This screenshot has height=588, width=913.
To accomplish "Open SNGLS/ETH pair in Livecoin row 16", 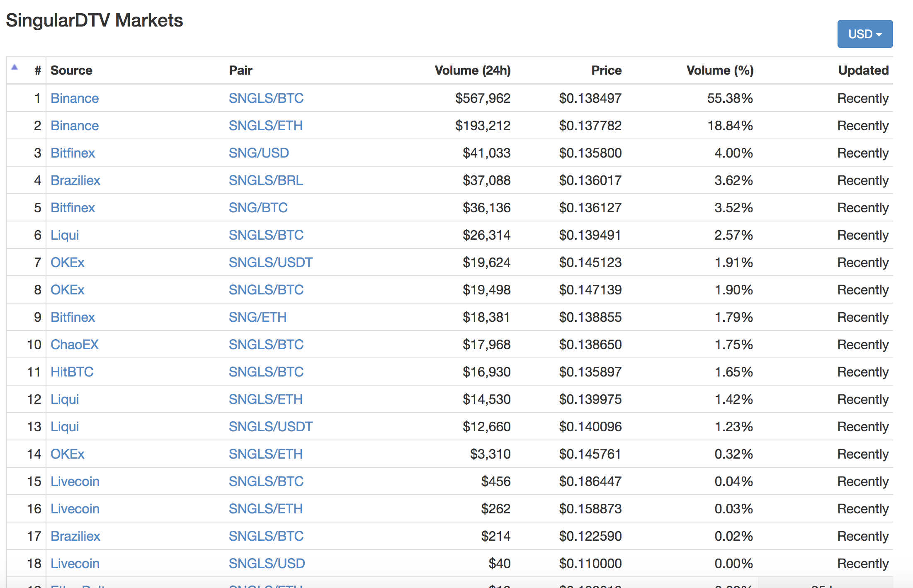I will [x=266, y=509].
